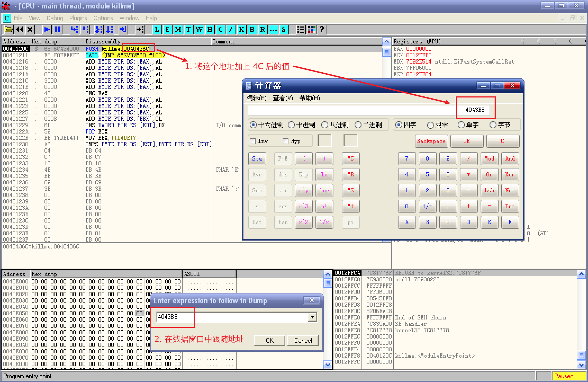Click disassembly pane scroll-up arrow

pyautogui.click(x=386, y=42)
